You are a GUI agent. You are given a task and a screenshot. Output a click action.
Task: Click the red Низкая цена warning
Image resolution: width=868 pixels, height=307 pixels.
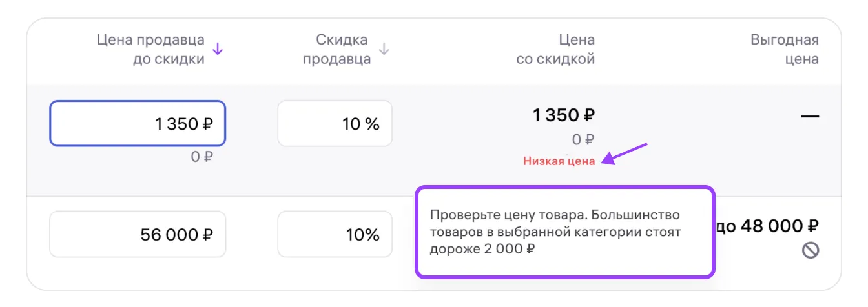coord(559,161)
